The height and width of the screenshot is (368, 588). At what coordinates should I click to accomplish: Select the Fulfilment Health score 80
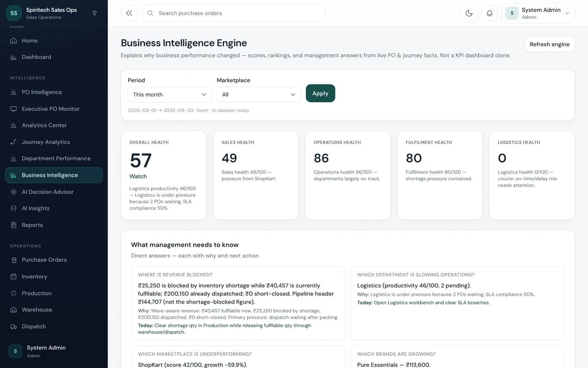[x=414, y=158]
